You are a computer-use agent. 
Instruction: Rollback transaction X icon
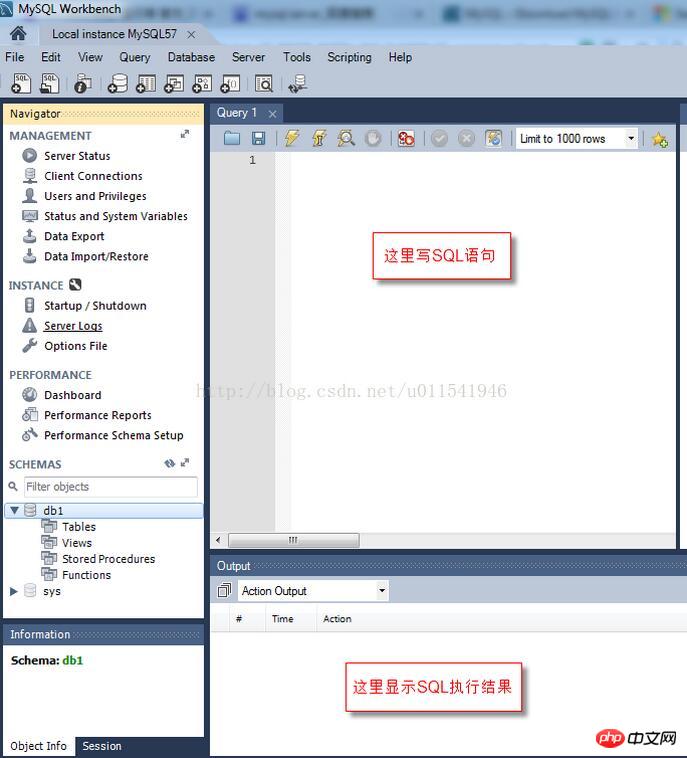(x=467, y=139)
